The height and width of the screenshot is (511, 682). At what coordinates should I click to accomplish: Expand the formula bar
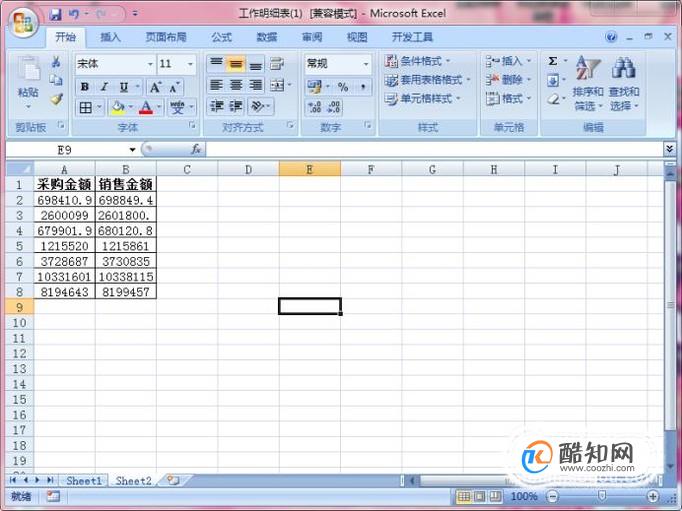(x=669, y=149)
